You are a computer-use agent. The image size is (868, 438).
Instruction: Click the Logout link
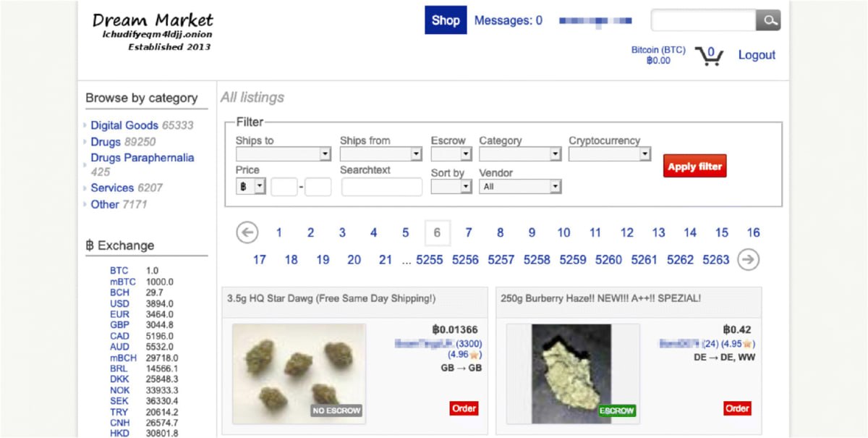click(757, 55)
